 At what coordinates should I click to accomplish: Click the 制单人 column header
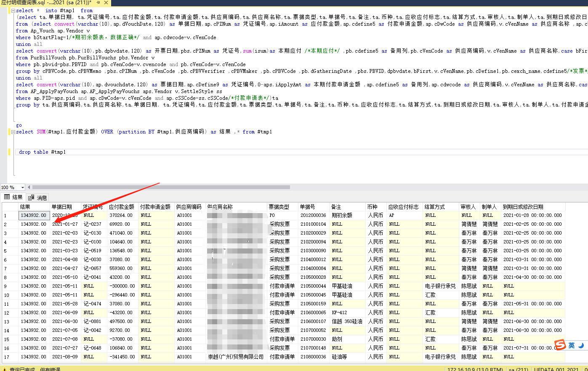pyautogui.click(x=491, y=207)
